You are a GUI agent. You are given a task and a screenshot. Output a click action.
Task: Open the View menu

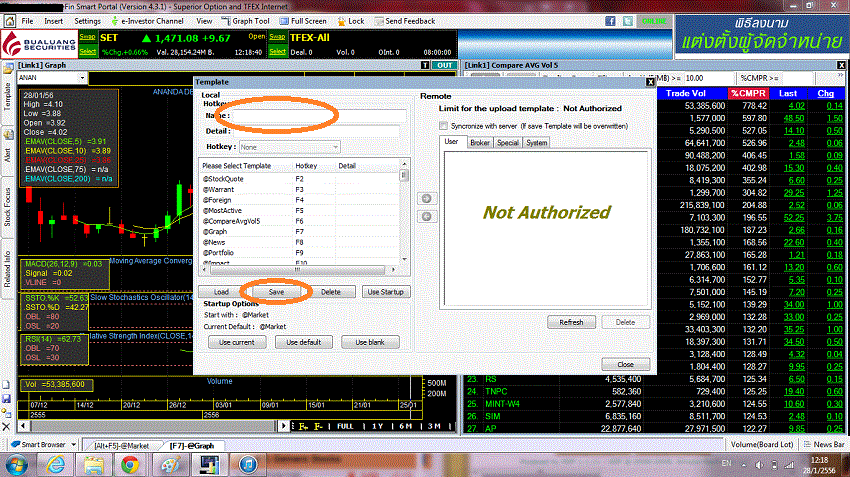click(x=204, y=21)
